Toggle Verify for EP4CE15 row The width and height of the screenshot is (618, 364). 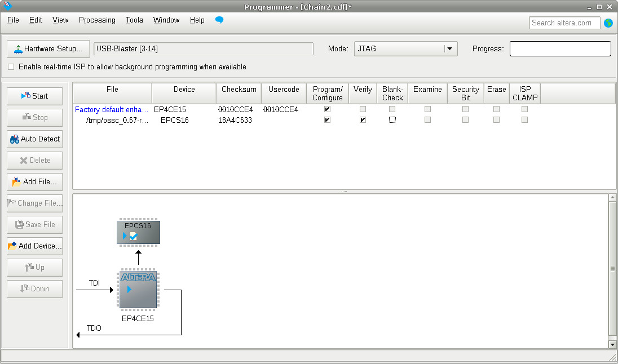tap(363, 109)
